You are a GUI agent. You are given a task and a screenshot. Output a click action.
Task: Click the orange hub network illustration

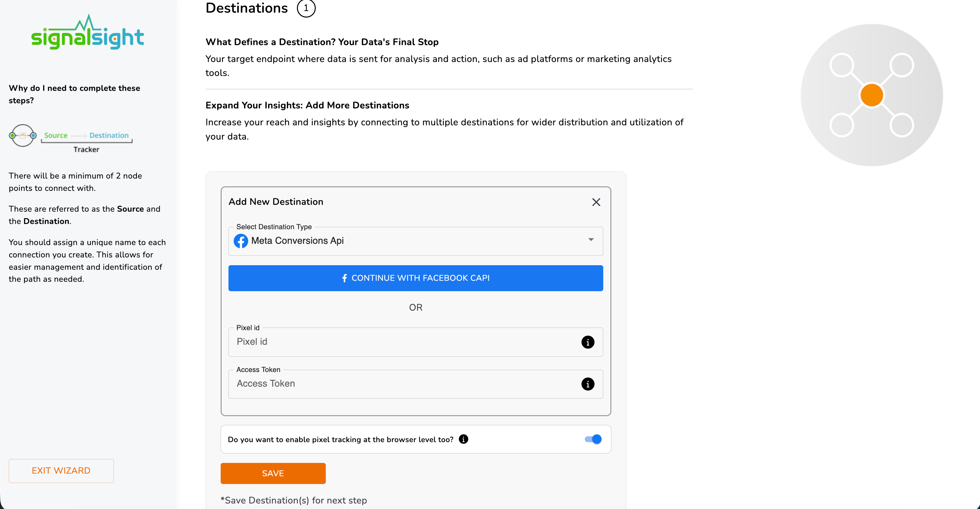871,95
